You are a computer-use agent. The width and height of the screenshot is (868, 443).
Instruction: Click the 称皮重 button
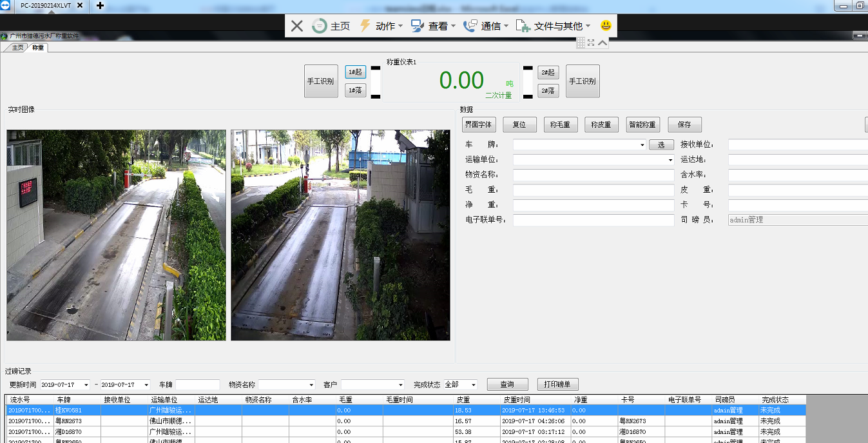click(602, 125)
